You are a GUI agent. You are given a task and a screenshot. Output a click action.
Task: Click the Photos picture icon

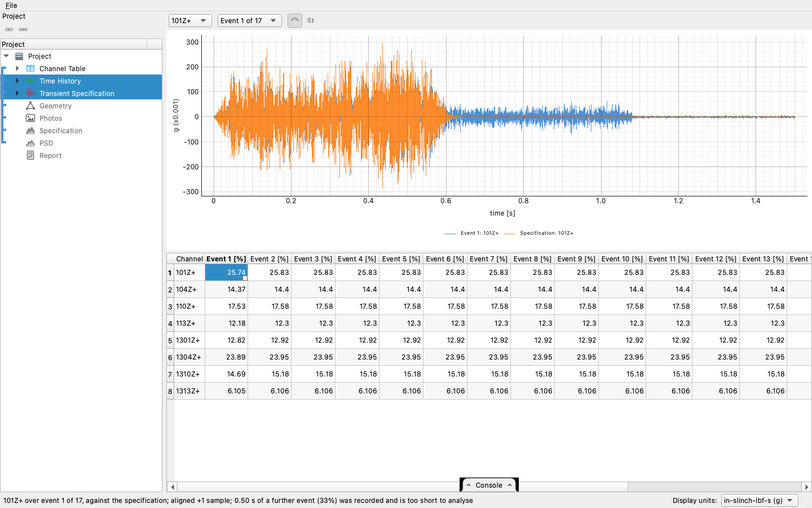tap(30, 118)
